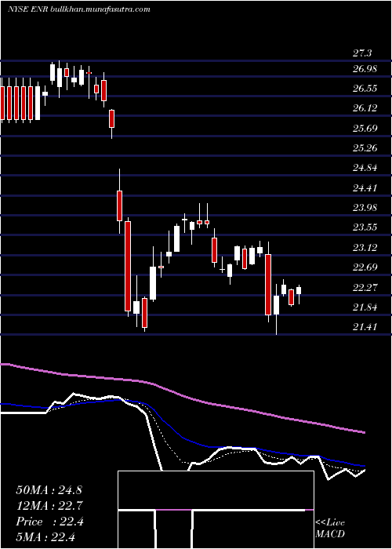The height and width of the screenshot is (549, 392).
Task: Select the 24.84 price axis label
Action: pyautogui.click(x=365, y=168)
